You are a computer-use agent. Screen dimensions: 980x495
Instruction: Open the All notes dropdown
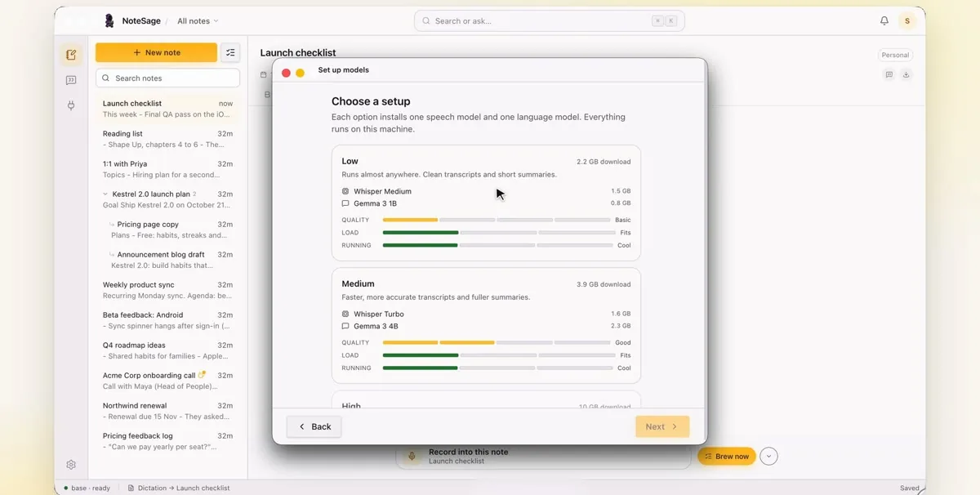tap(198, 21)
